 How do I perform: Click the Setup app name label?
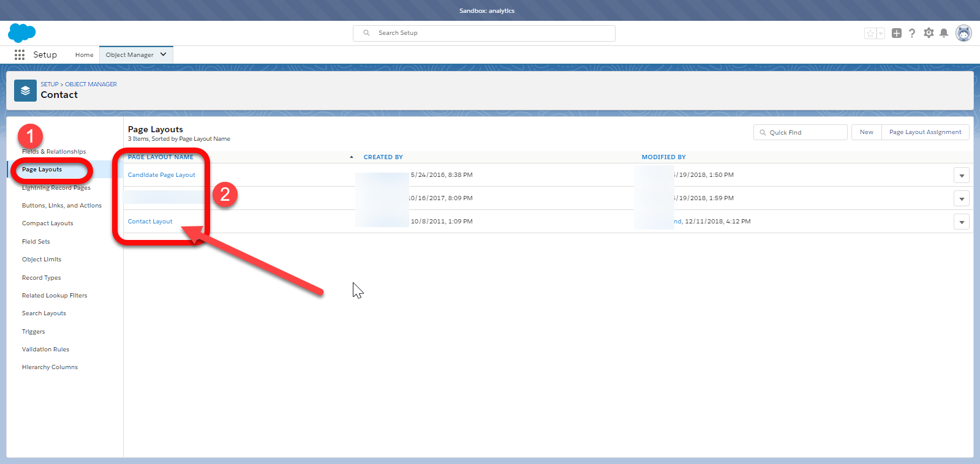tap(45, 54)
